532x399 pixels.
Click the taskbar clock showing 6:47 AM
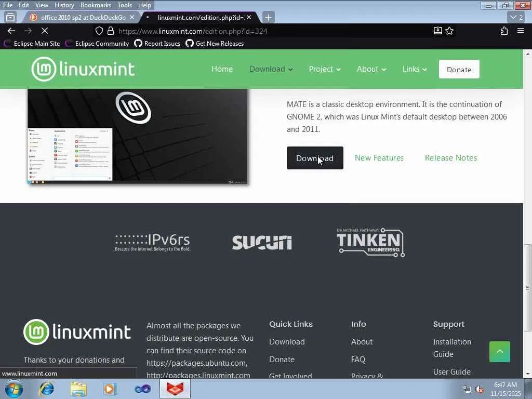pyautogui.click(x=506, y=389)
